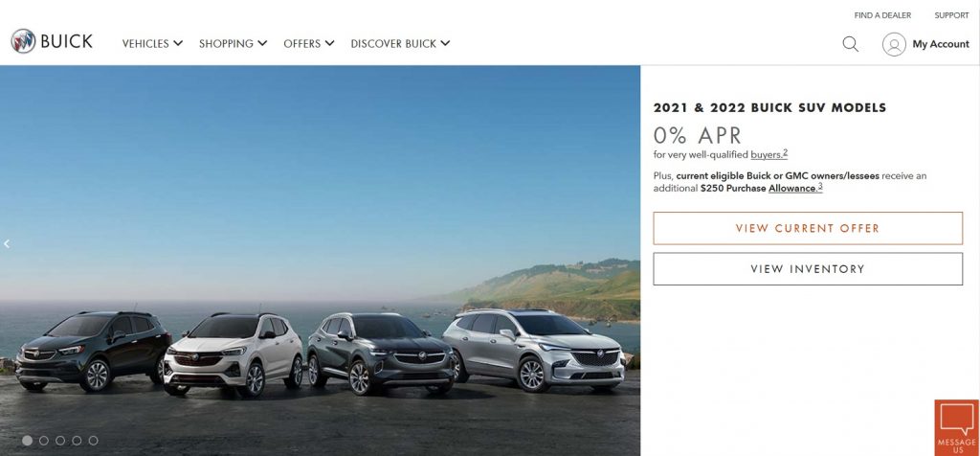Viewport: 980px width, 456px height.
Task: Click the View Inventory button
Action: tap(808, 269)
